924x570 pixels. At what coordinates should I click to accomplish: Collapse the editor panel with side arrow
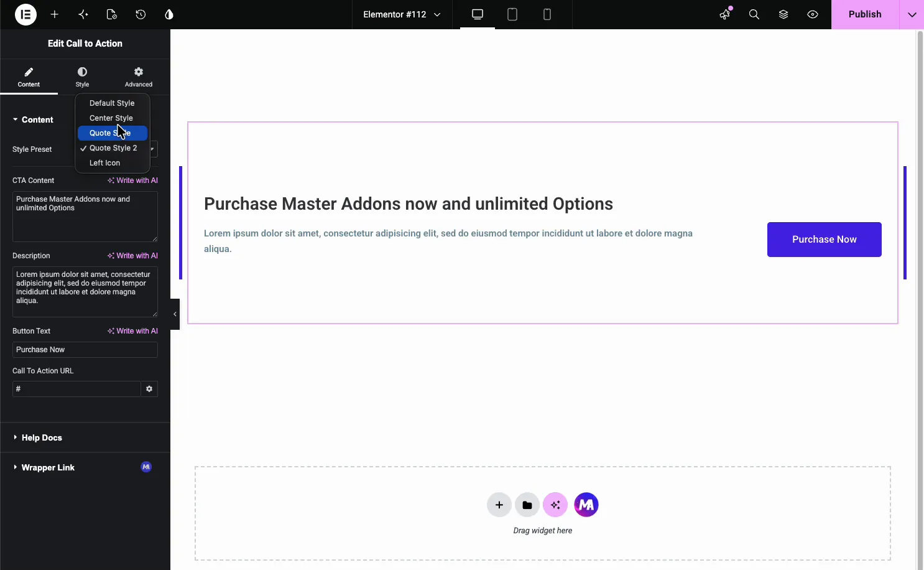click(x=175, y=314)
